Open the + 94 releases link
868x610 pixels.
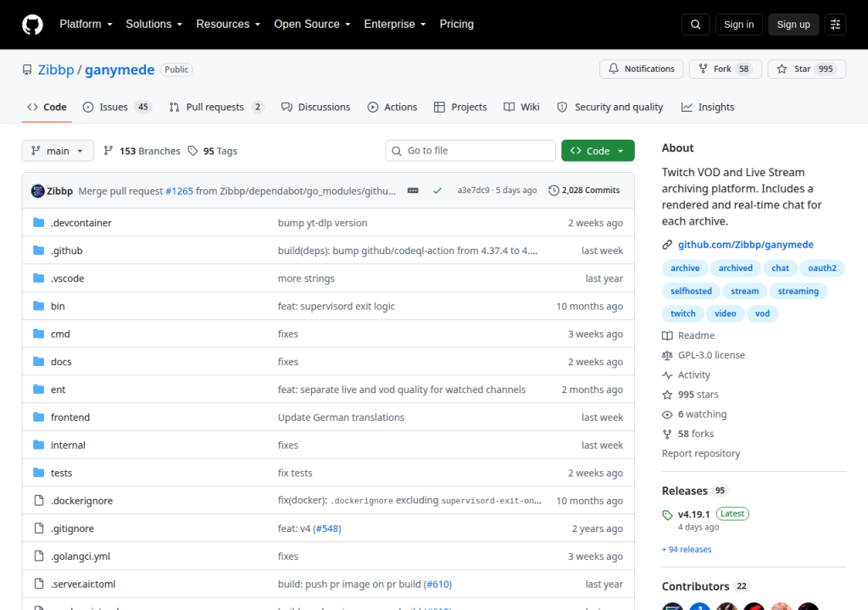pyautogui.click(x=687, y=549)
